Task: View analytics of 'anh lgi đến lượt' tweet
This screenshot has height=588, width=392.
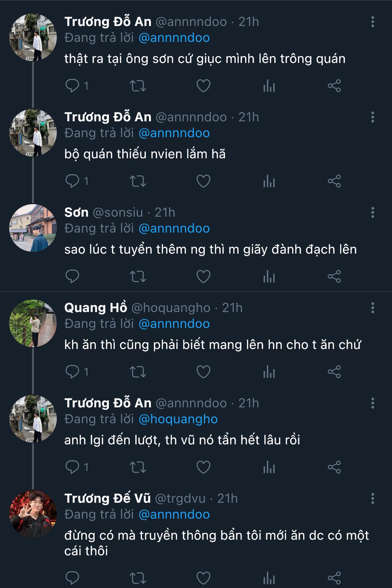Action: [269, 467]
